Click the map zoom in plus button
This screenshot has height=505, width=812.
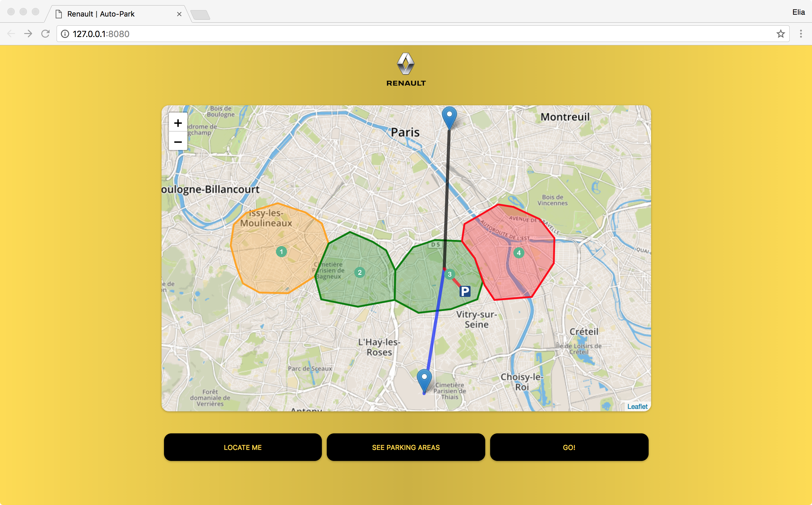pos(178,123)
